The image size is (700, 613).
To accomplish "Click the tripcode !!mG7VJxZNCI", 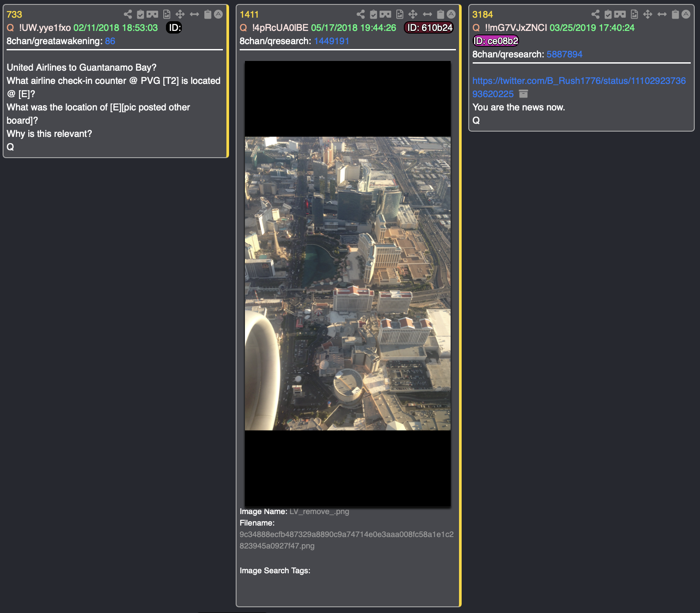I will point(516,28).
